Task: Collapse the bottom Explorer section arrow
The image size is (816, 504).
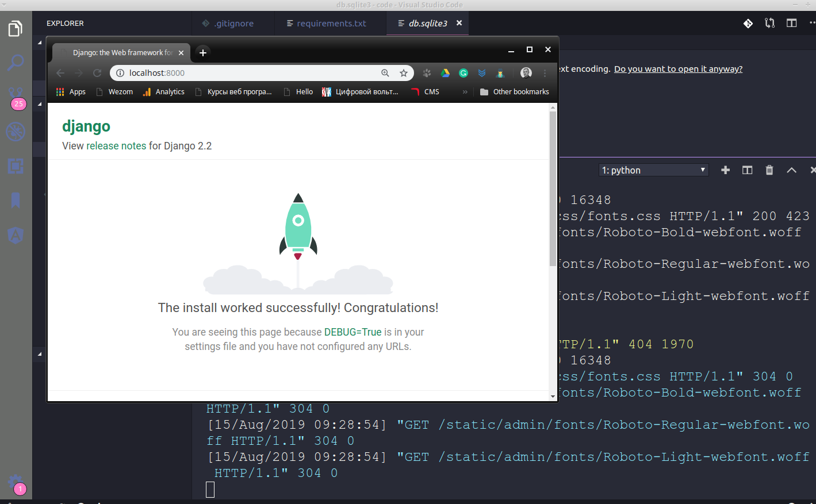Action: [40, 354]
